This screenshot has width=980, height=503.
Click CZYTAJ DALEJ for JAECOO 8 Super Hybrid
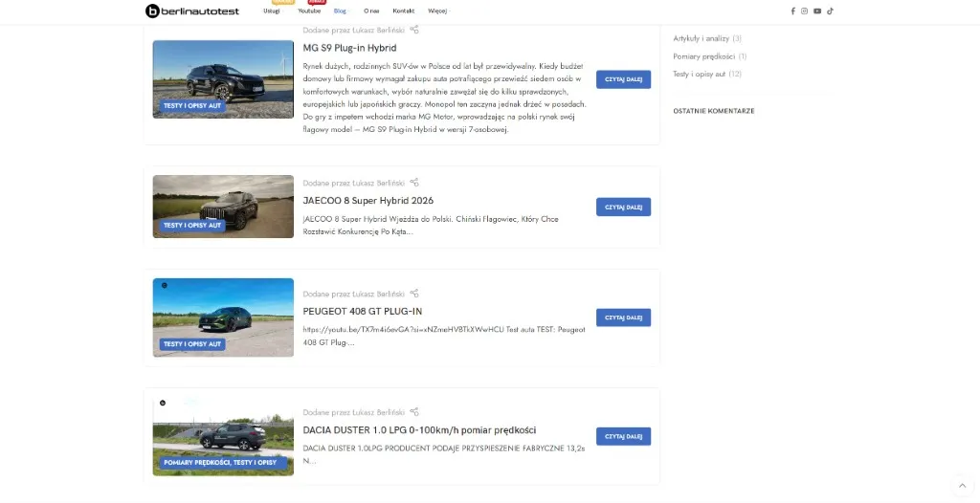[623, 207]
